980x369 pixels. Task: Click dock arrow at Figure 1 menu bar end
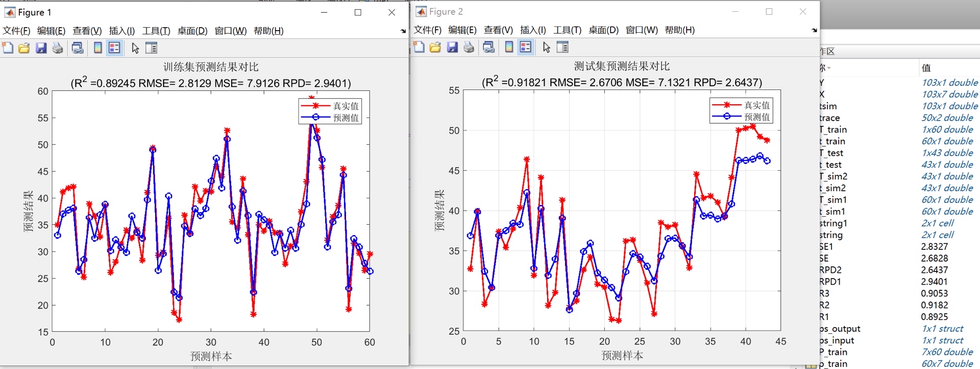click(x=403, y=31)
